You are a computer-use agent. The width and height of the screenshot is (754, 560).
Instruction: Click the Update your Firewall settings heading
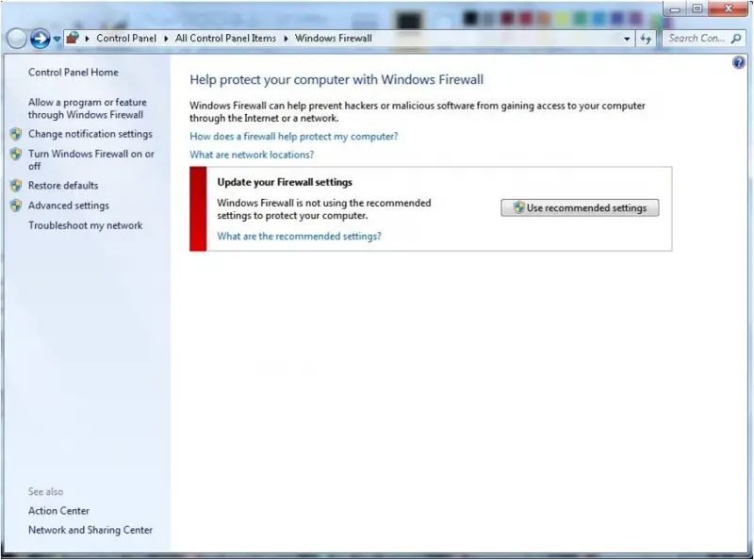pyautogui.click(x=285, y=182)
